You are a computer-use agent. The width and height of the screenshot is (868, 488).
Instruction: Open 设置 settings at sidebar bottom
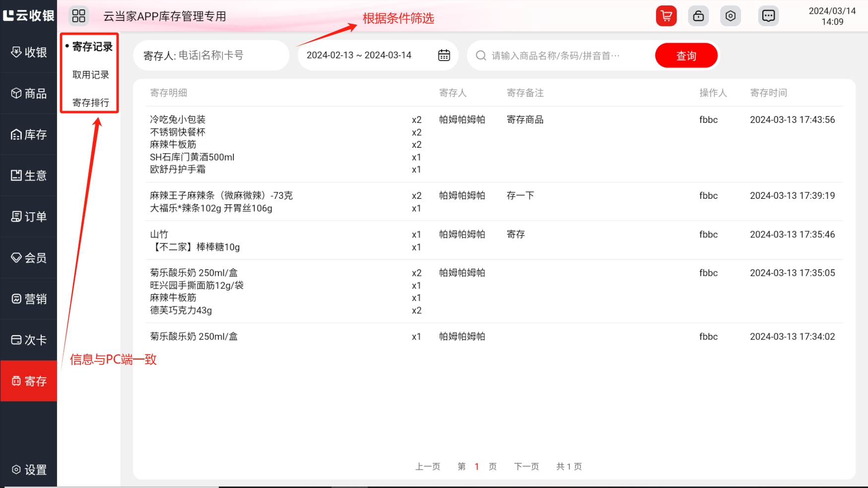29,470
